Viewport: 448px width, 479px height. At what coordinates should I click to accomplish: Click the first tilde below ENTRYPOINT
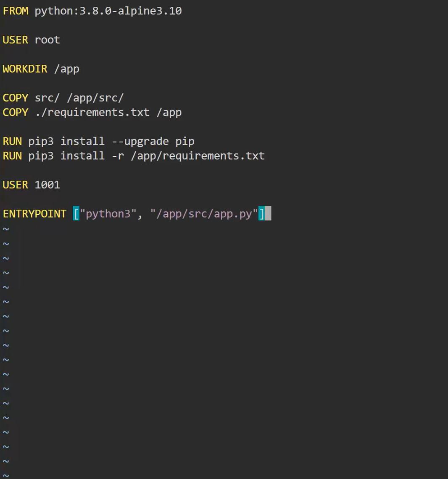coord(6,229)
